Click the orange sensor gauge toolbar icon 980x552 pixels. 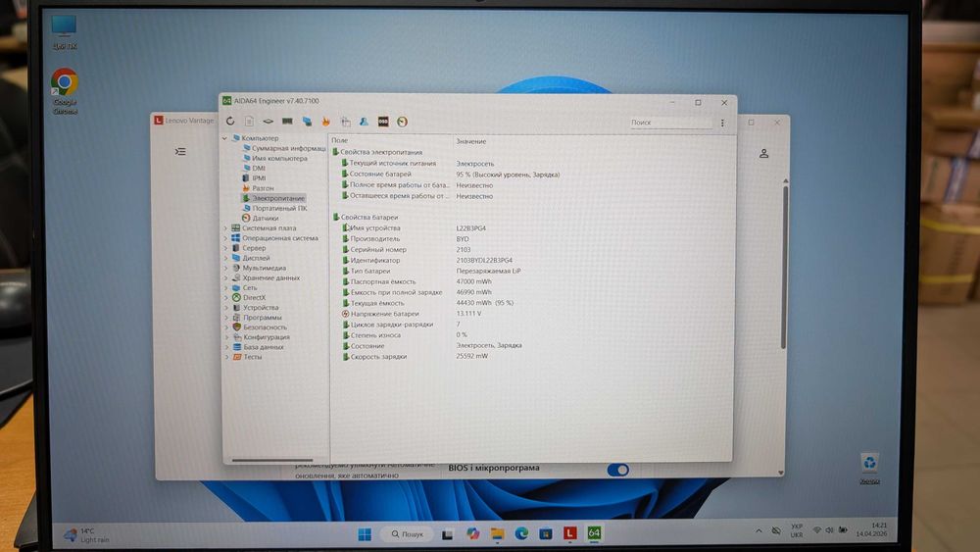point(403,122)
